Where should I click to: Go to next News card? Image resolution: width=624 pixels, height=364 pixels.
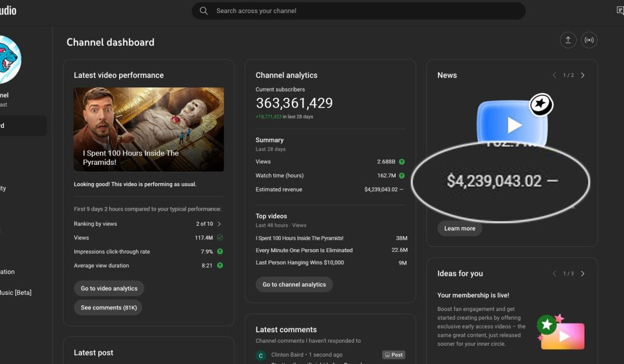(582, 75)
